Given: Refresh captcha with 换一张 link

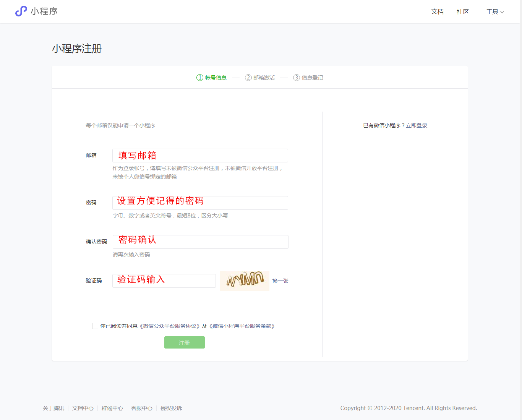Looking at the screenshot, I should pyautogui.click(x=280, y=281).
